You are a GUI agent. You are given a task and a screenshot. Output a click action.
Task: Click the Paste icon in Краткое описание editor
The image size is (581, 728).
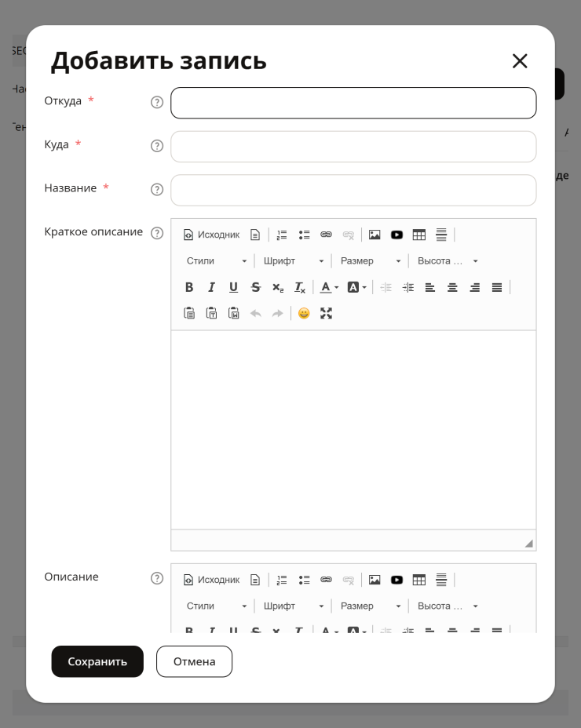pos(189,313)
